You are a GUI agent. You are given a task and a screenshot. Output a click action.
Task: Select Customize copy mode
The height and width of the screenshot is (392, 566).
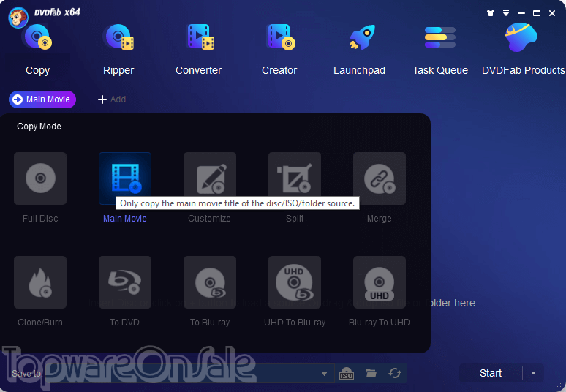[x=210, y=178]
